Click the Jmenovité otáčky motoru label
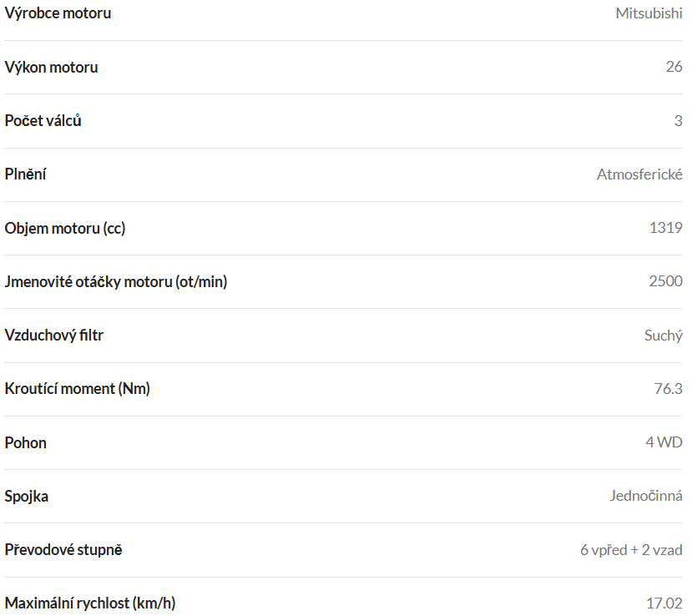The height and width of the screenshot is (616, 692). (x=116, y=282)
